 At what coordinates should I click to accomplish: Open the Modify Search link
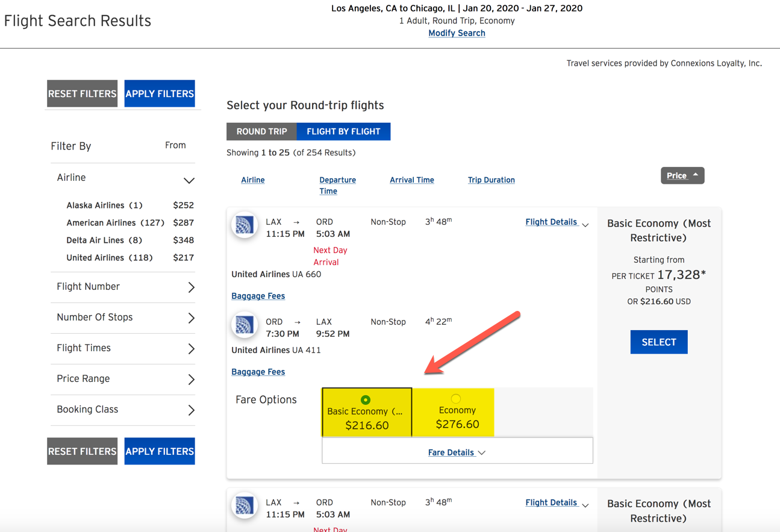457,33
